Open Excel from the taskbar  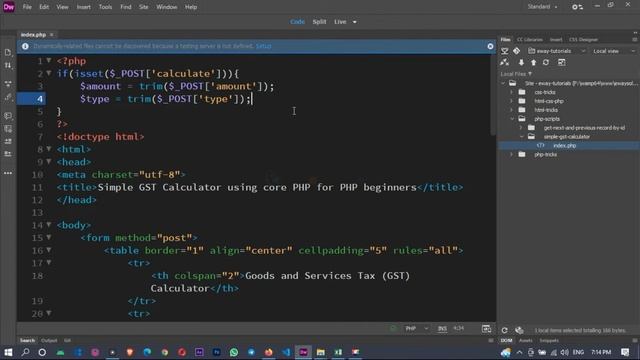point(338,352)
